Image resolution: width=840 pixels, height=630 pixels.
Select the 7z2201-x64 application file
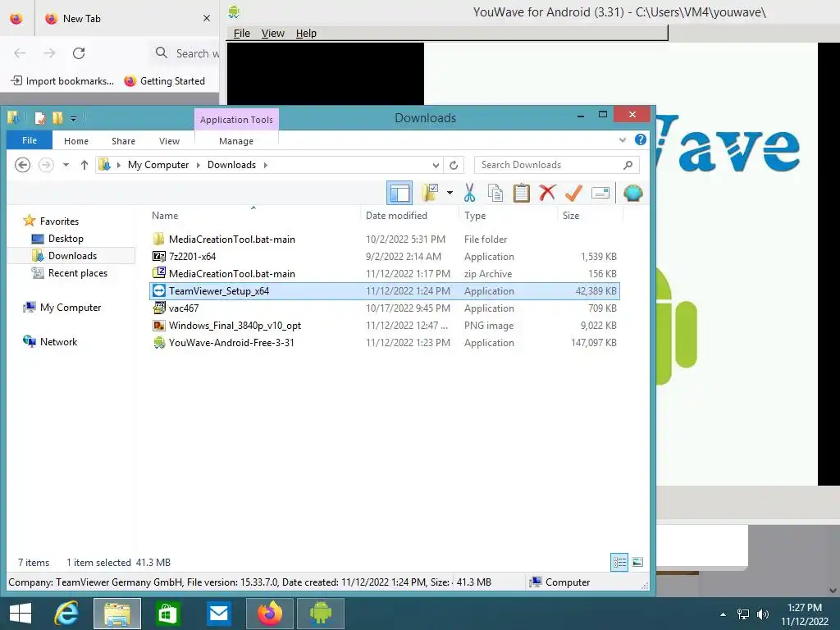(384, 257)
